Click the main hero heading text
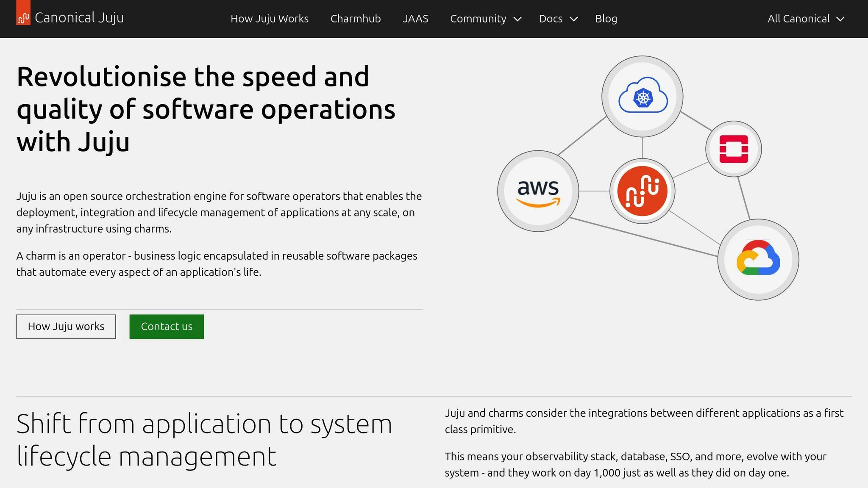 206,109
